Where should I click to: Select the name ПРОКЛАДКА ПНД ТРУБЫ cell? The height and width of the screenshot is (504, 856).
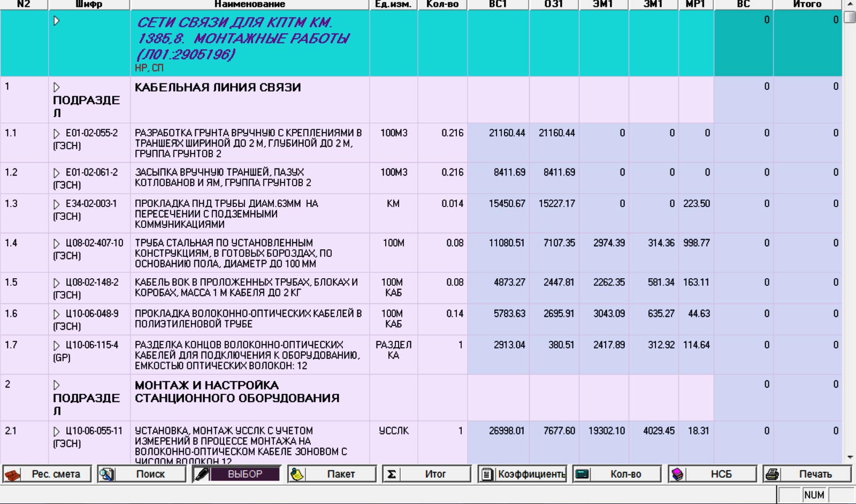[x=250, y=213]
